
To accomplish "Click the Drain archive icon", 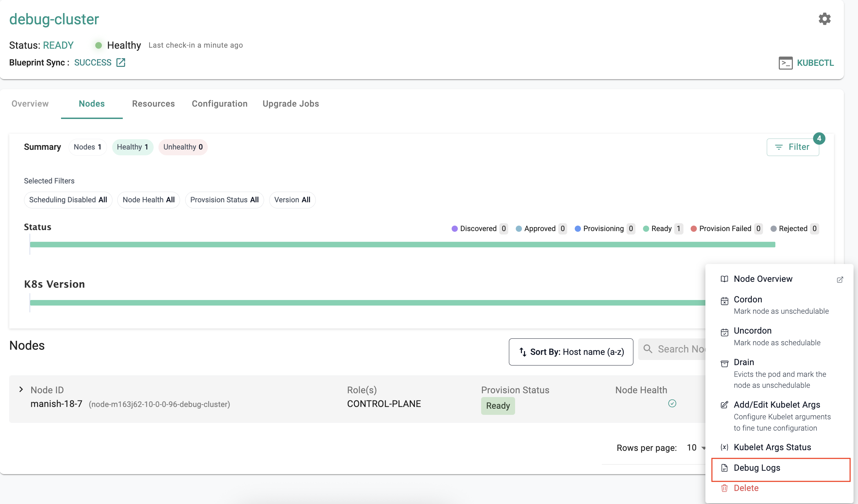I will [724, 363].
